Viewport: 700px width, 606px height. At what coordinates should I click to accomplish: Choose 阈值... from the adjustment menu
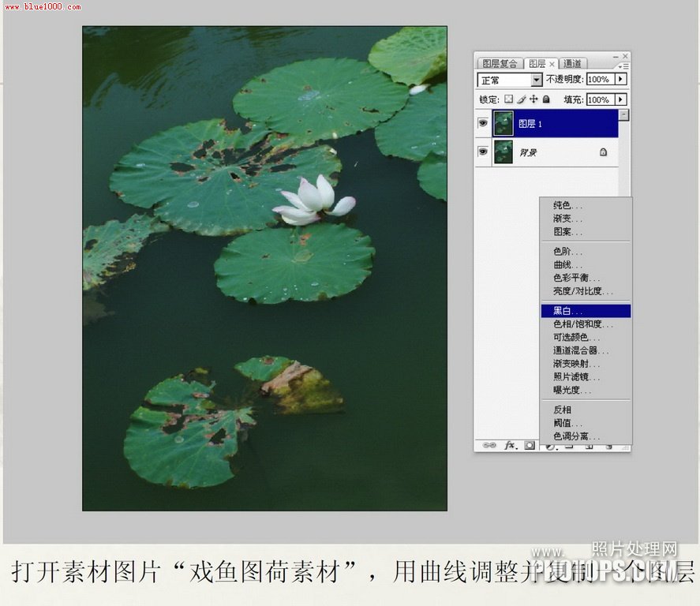[x=586, y=423]
